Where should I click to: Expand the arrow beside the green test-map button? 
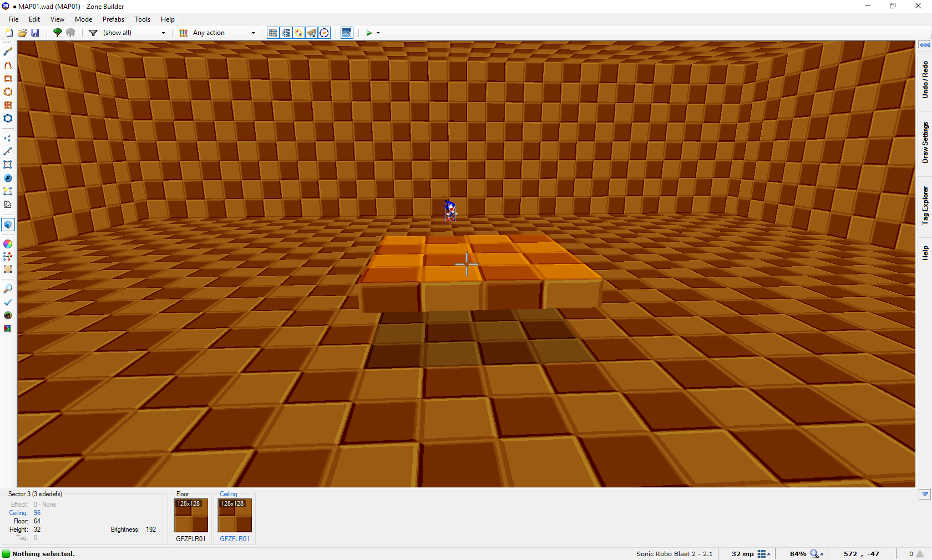[x=378, y=33]
